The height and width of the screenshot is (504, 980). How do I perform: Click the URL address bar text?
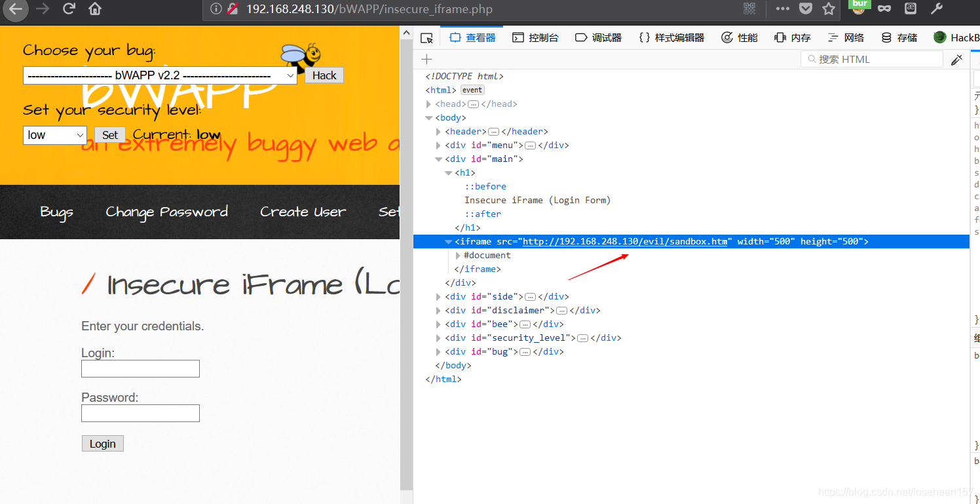pos(369,9)
